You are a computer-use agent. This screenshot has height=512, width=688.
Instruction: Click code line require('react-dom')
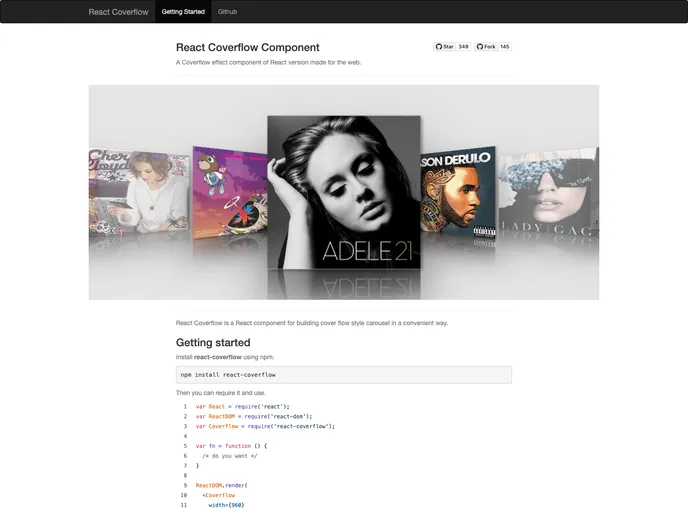[x=254, y=416]
